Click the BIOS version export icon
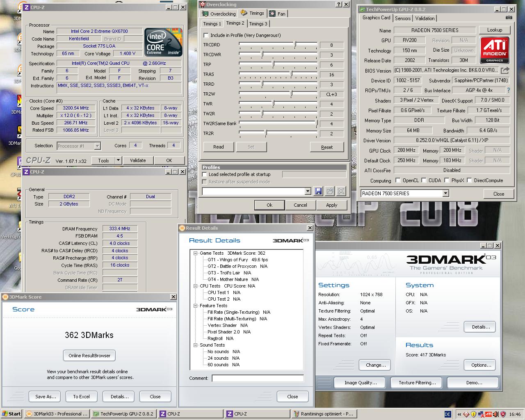Image resolution: width=525 pixels, height=420 pixels. coord(505,71)
